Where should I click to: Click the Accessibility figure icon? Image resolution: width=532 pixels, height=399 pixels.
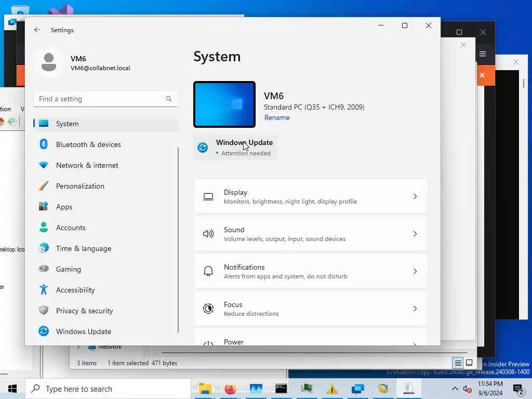(x=44, y=289)
